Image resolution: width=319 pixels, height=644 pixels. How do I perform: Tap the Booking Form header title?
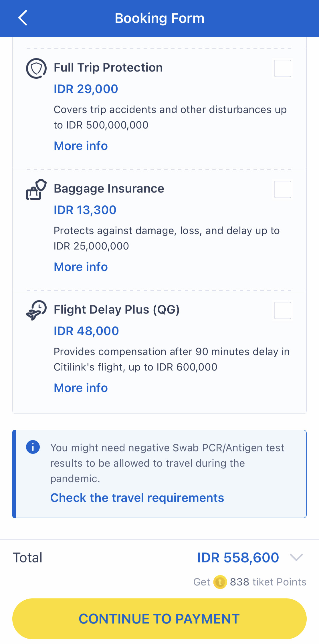pos(160,18)
